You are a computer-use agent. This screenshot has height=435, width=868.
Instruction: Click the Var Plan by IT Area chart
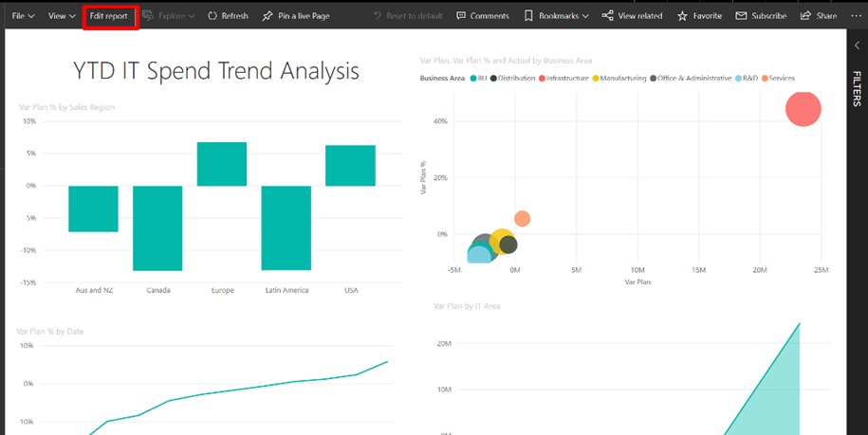(x=631, y=376)
